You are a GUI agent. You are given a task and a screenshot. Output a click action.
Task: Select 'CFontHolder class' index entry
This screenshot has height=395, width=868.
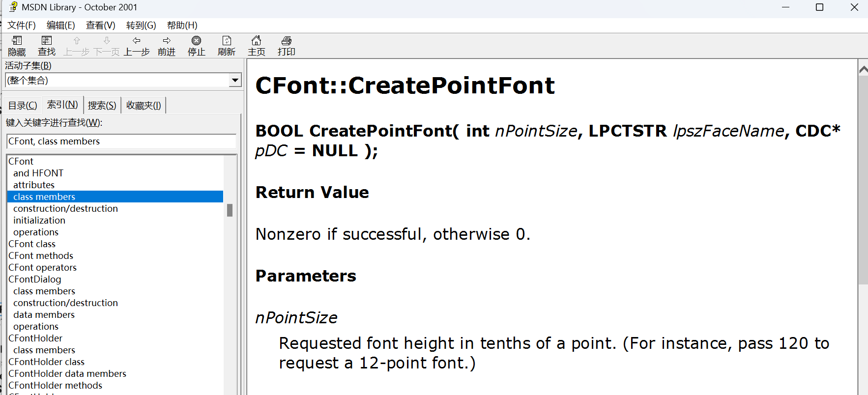click(x=47, y=362)
